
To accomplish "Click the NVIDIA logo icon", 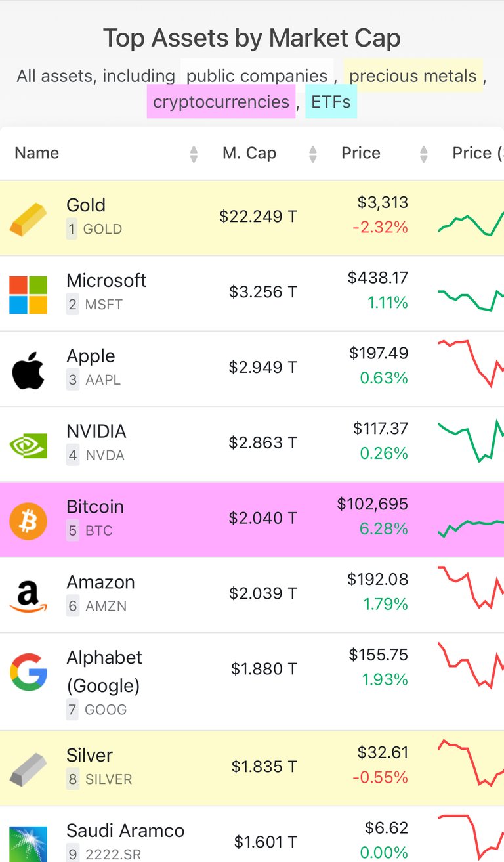I will 28,446.
